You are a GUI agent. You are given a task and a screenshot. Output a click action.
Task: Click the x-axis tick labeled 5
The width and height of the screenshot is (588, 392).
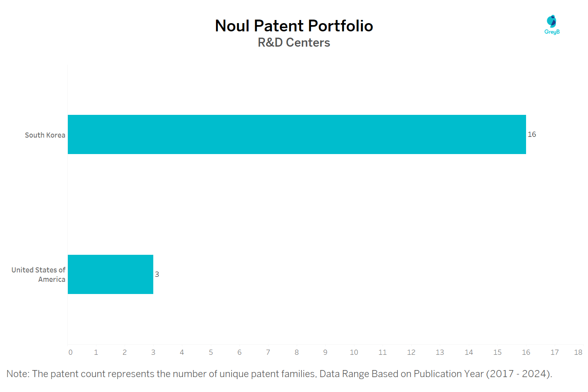coord(211,352)
